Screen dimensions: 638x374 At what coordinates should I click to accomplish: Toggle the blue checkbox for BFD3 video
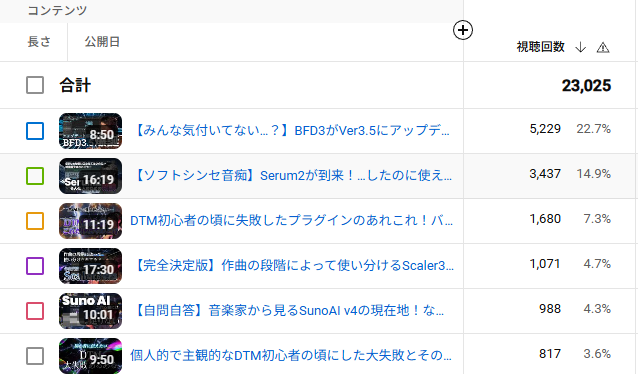pos(35,131)
